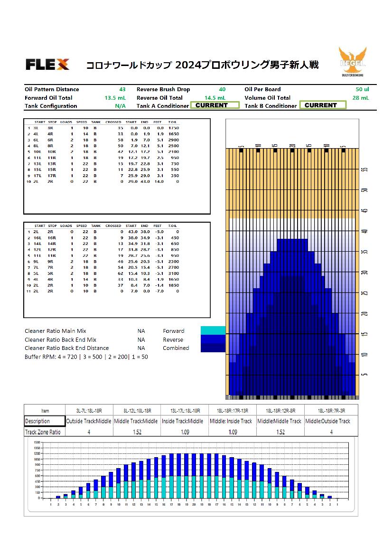The width and height of the screenshot is (392, 555).
Task: Click the Kegel eagle logo
Action: click(x=353, y=62)
